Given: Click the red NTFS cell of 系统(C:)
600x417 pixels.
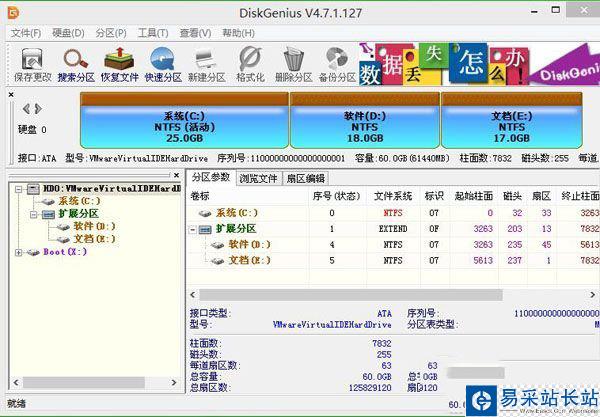Looking at the screenshot, I should pyautogui.click(x=393, y=213).
